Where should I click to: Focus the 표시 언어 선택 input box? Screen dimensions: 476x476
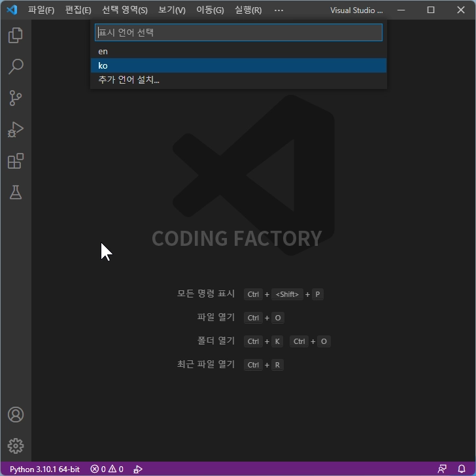(x=239, y=33)
